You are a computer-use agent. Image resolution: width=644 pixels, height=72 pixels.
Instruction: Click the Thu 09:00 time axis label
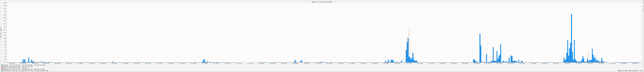[114, 63]
